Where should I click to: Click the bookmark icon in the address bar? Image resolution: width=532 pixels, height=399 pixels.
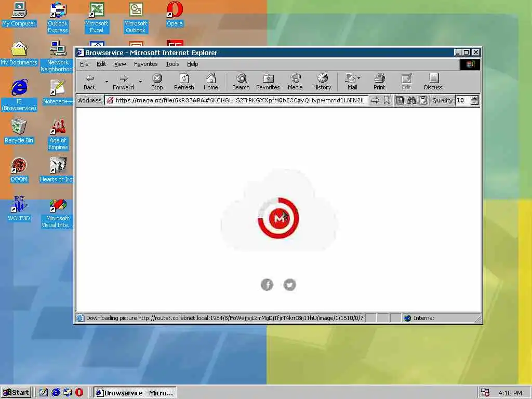(x=387, y=100)
